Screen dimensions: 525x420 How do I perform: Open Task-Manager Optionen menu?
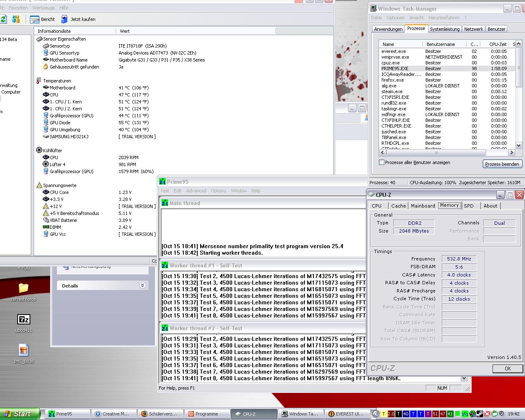coord(395,18)
